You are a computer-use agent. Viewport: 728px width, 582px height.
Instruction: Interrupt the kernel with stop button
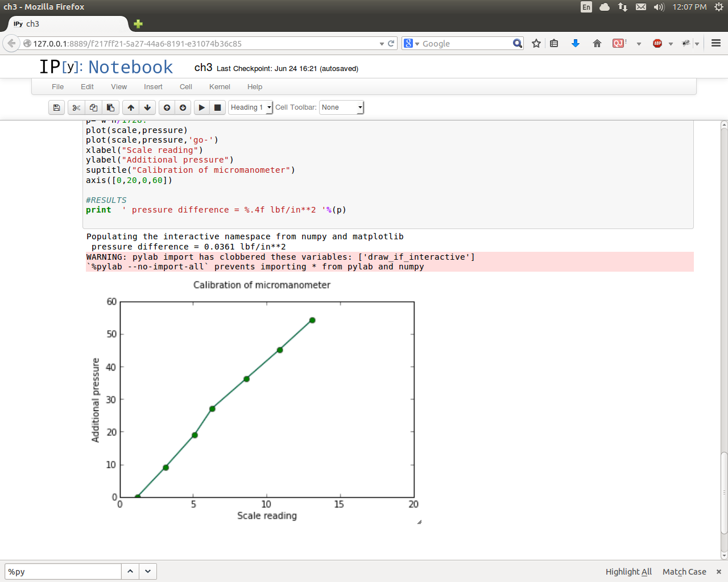pos(217,107)
